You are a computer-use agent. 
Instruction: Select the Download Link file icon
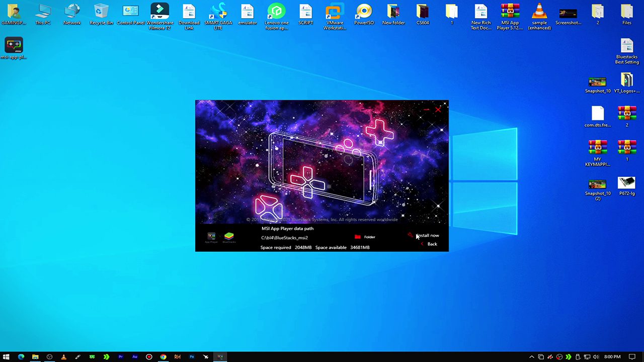[x=189, y=17]
